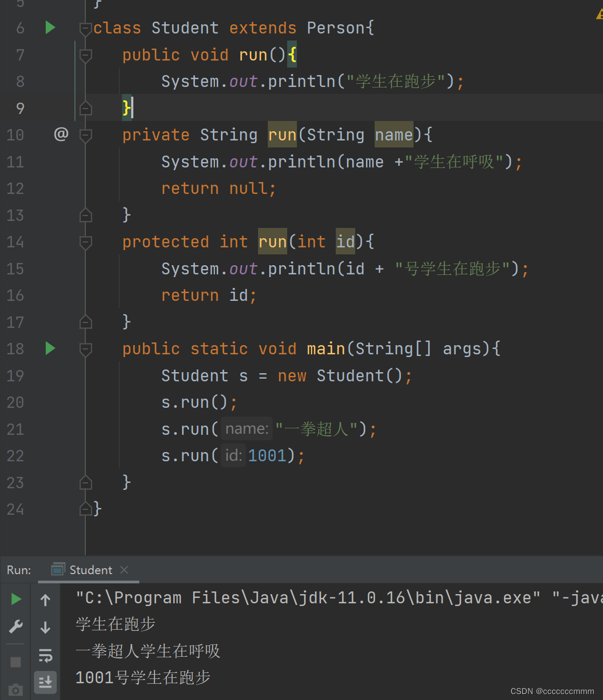603x700 pixels.
Task: Click fold end marker on line 9
Action: point(85,108)
